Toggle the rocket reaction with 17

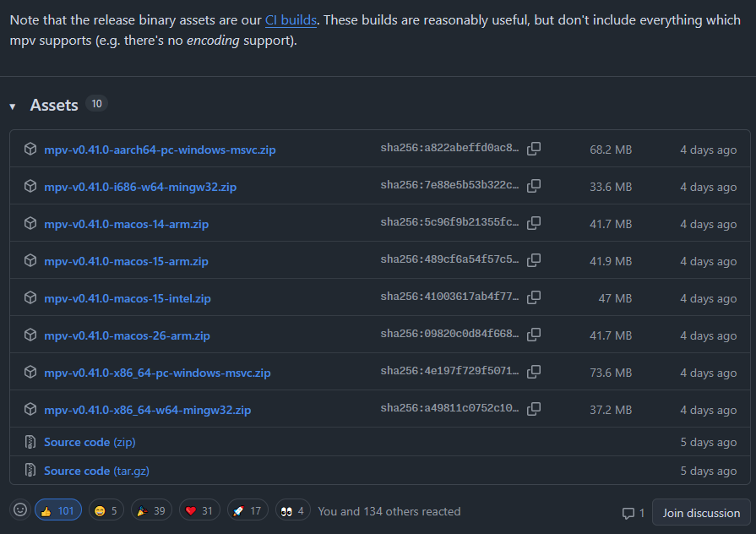[247, 510]
